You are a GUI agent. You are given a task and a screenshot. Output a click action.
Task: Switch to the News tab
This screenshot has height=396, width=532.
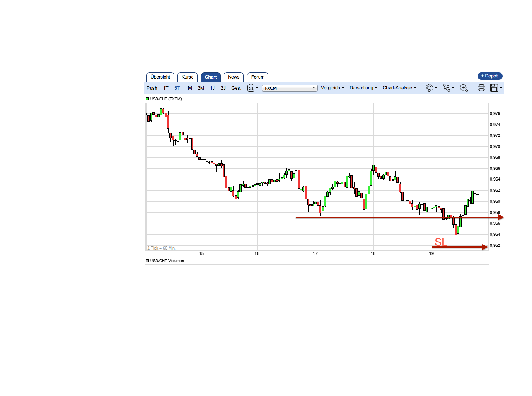coord(234,77)
